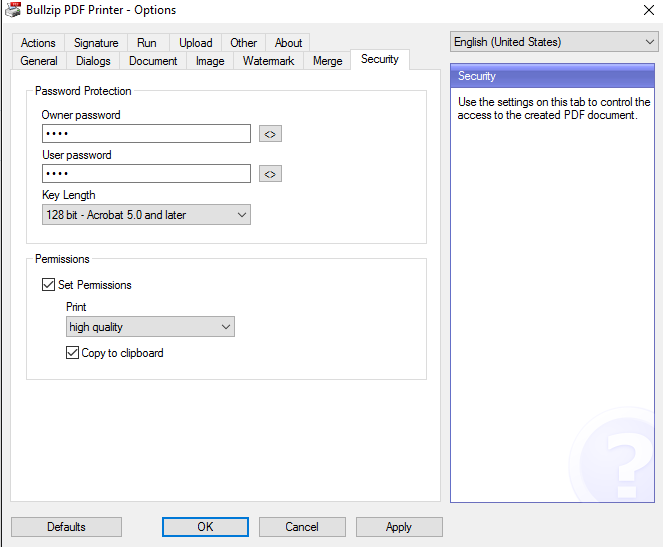Show macros button beside User password
Image resolution: width=663 pixels, height=547 pixels.
tap(270, 174)
